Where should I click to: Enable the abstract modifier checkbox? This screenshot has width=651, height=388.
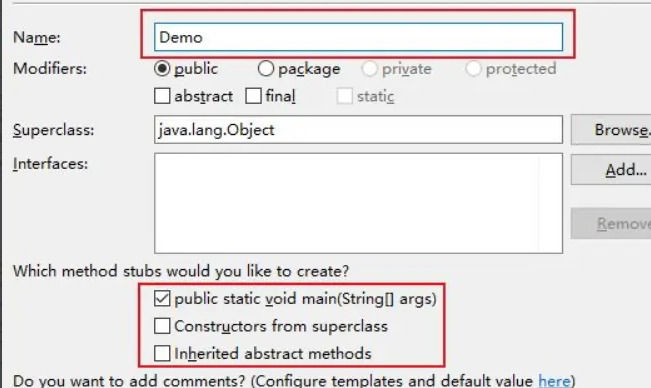tap(162, 96)
